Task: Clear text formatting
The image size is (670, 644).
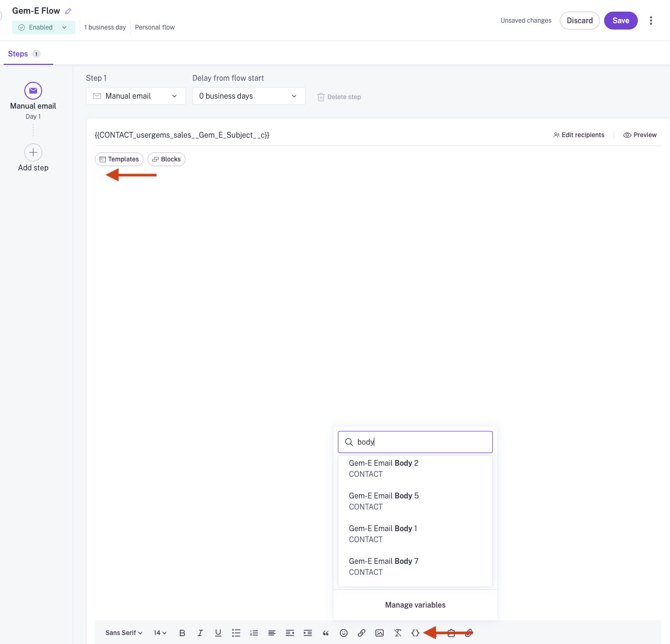Action: click(397, 633)
